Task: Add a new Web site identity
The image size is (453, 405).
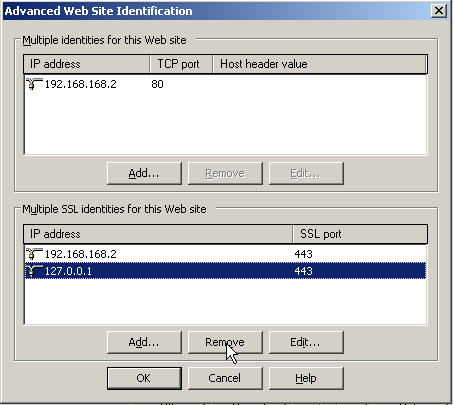Action: [x=144, y=173]
